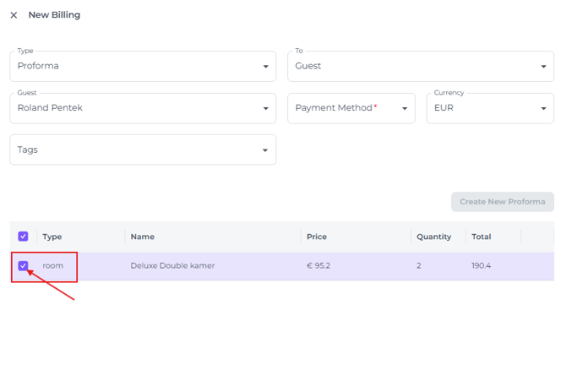Open the Type dropdown showing Proforma
This screenshot has width=566, height=392.
pos(142,66)
